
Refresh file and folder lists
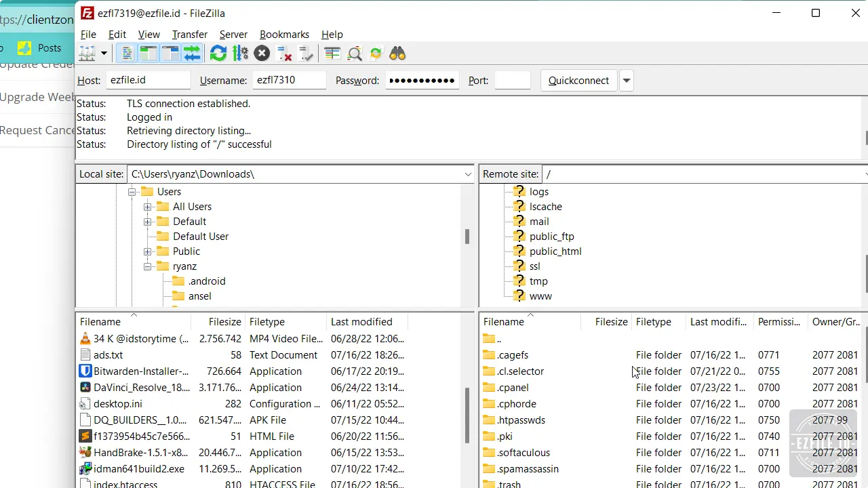[x=218, y=54]
